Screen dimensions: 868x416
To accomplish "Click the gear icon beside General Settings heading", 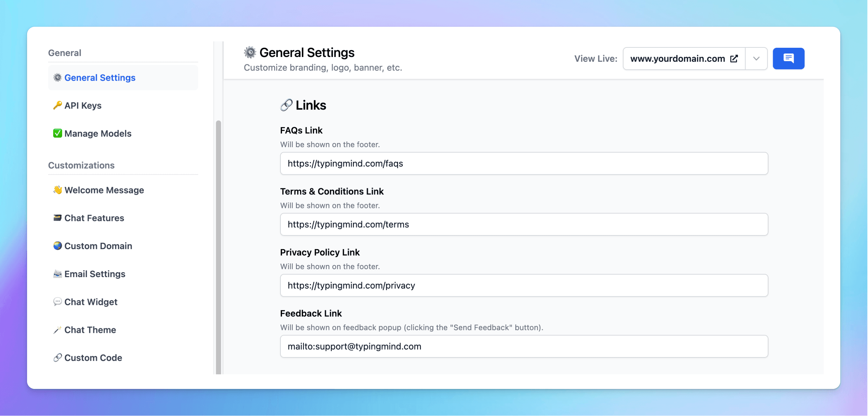I will 250,53.
